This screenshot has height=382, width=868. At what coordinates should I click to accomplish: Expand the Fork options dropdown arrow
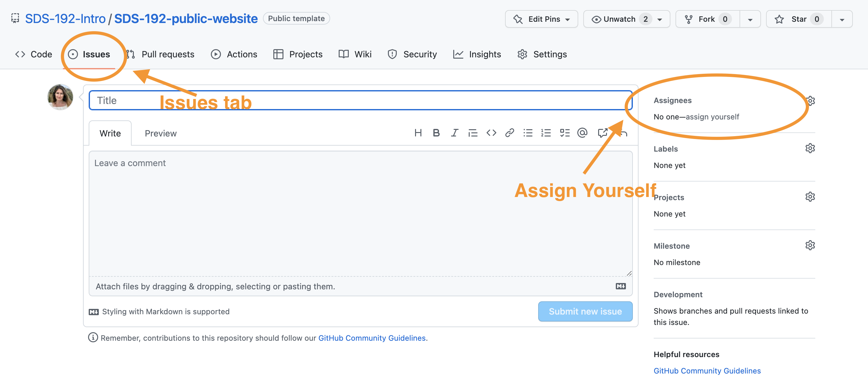point(750,20)
